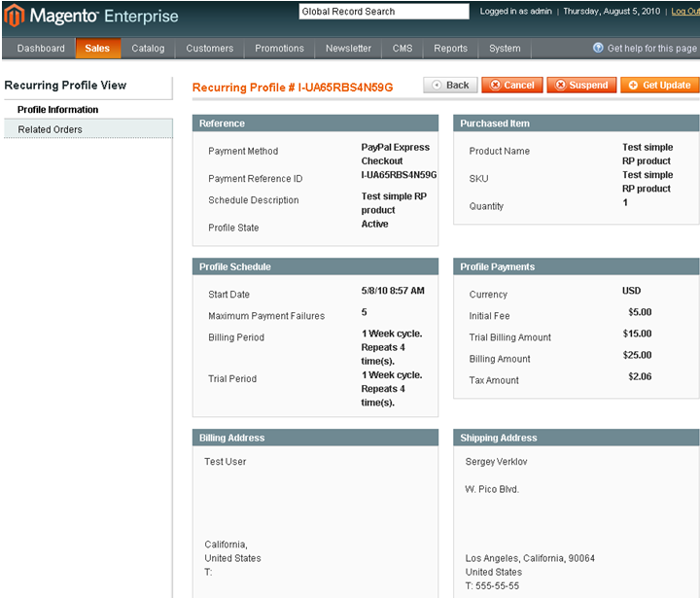The width and height of the screenshot is (700, 598).
Task: Click Get help for this page
Action: 651,49
